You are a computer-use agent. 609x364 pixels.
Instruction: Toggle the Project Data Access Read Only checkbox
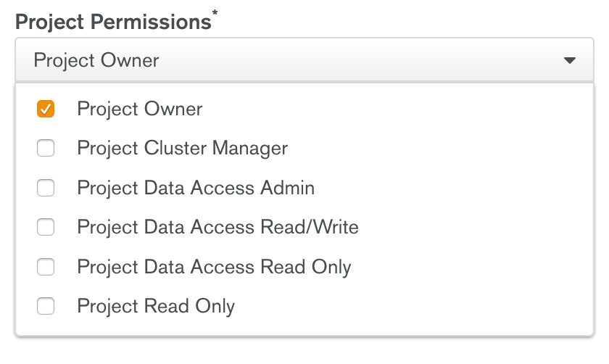click(x=46, y=267)
